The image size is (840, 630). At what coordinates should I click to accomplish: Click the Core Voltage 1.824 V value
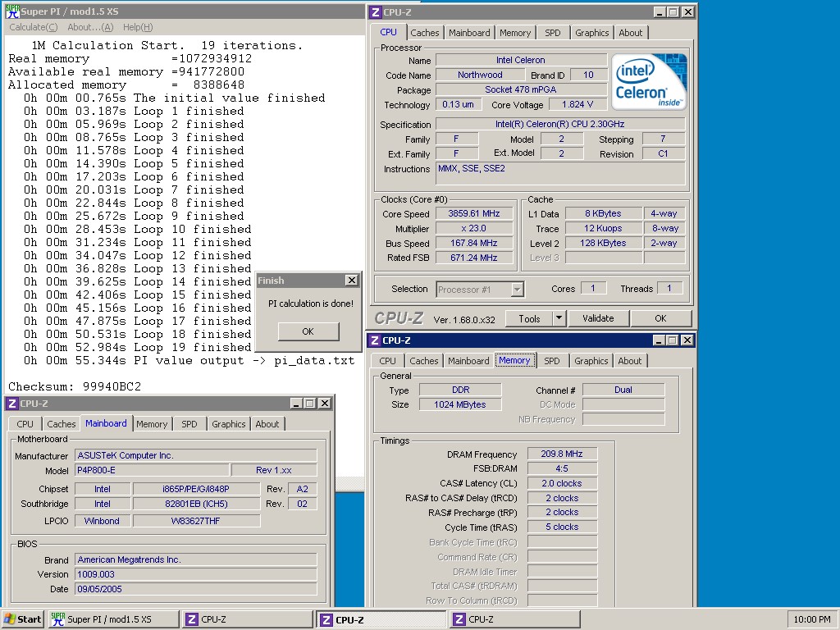coord(577,105)
